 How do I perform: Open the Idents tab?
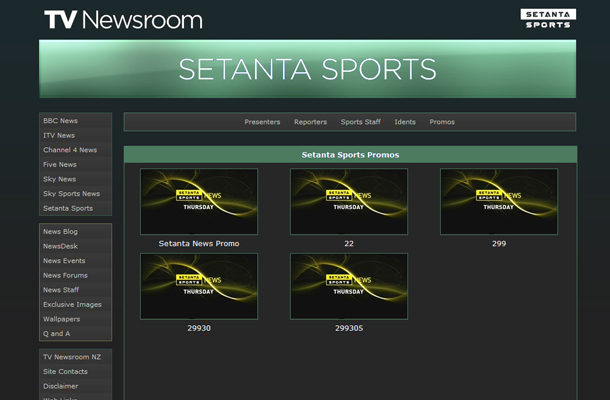click(405, 122)
